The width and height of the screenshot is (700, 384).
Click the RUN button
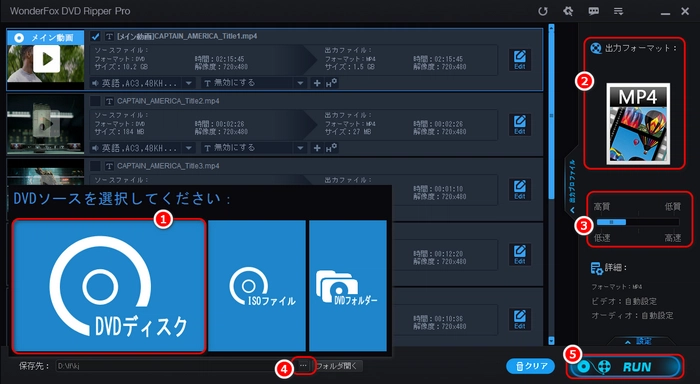(x=625, y=367)
